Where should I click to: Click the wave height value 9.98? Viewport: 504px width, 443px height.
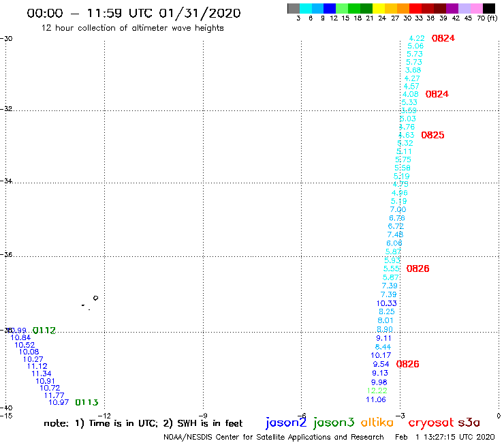click(379, 382)
